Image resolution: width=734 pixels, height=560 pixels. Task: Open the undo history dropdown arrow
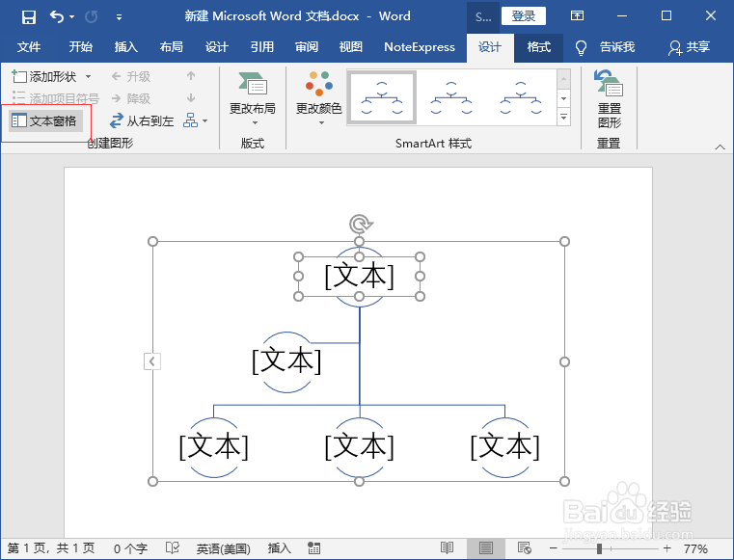pos(72,17)
